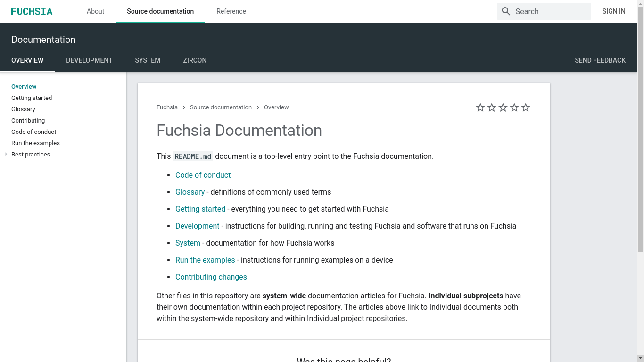Image resolution: width=644 pixels, height=362 pixels.
Task: Click the Fuchsia logo
Action: click(x=32, y=11)
